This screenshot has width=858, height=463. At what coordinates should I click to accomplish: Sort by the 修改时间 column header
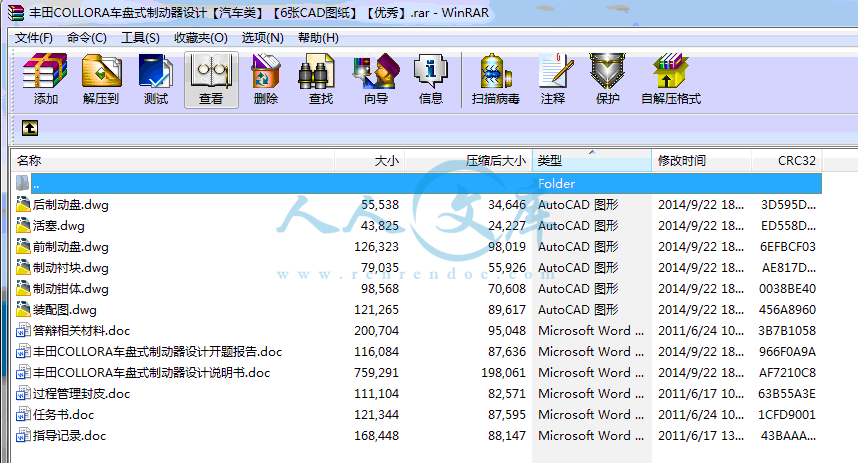click(x=702, y=160)
